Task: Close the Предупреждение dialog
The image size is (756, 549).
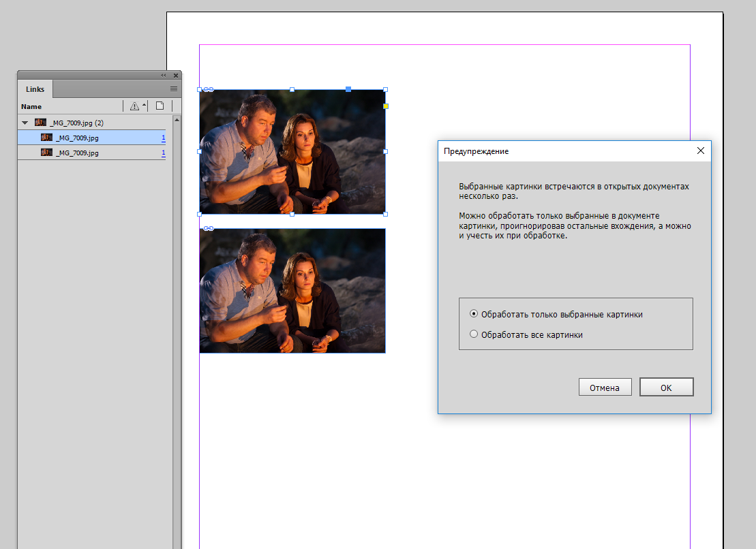Action: [x=701, y=151]
